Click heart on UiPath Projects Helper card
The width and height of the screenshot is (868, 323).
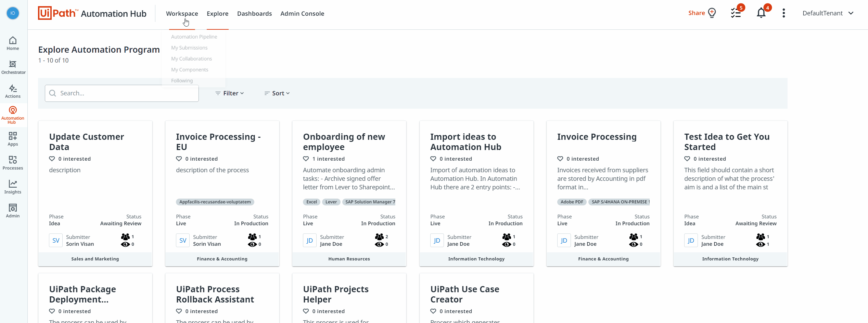(306, 311)
